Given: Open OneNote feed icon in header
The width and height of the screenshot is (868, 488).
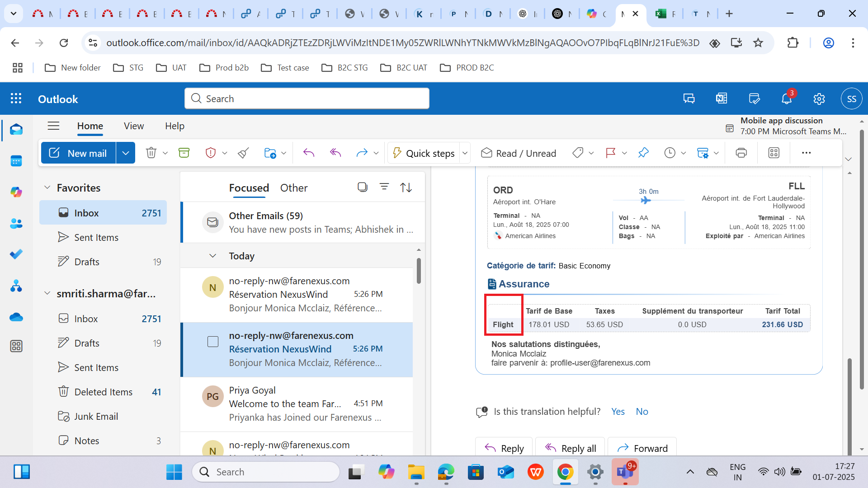Looking at the screenshot, I should point(722,99).
